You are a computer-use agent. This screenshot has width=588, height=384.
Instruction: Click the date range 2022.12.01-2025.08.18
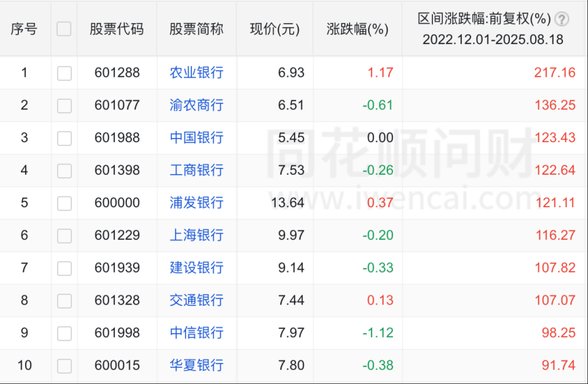pos(493,39)
